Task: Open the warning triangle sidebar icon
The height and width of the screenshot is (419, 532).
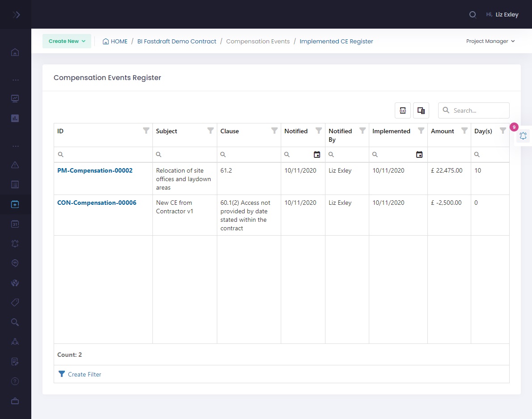Action: [15, 165]
